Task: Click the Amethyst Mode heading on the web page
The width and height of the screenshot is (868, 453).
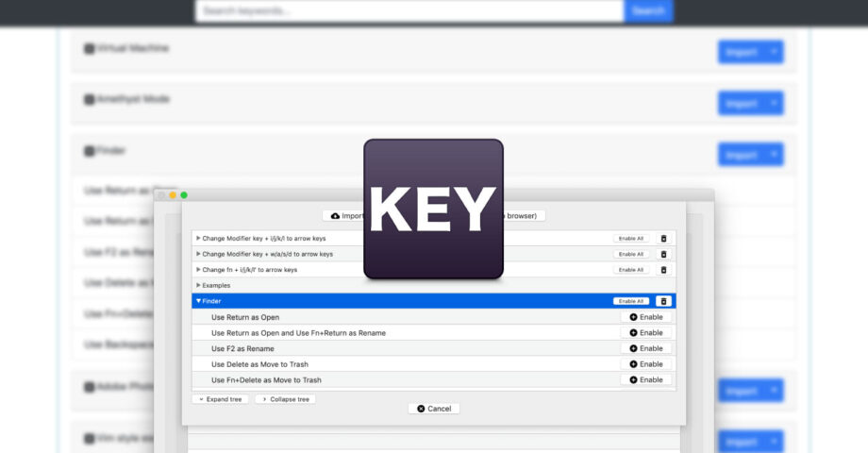Action: [x=133, y=99]
